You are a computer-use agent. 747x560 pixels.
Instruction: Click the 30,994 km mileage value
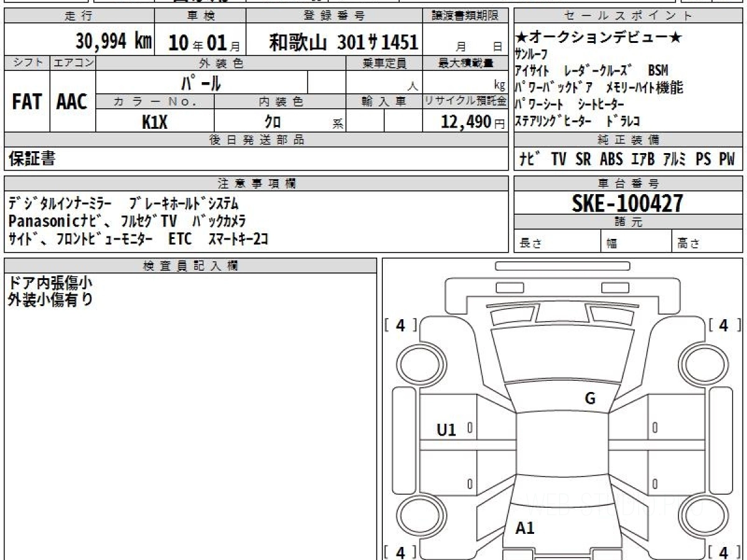pyautogui.click(x=113, y=42)
